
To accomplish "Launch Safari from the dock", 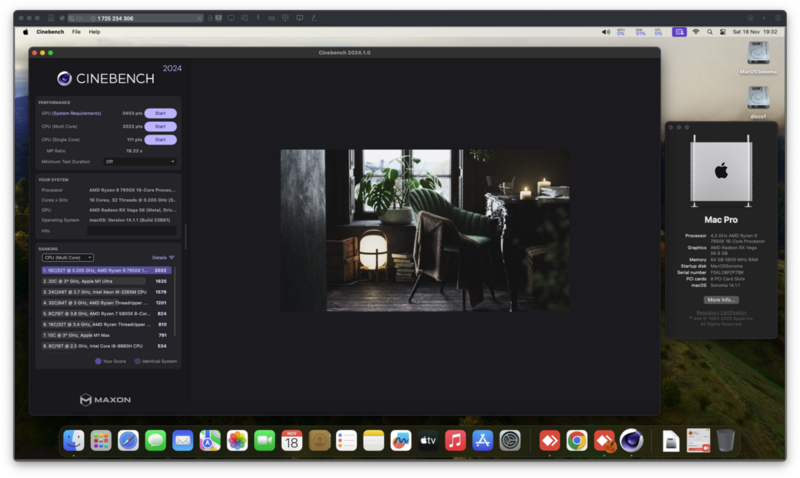I will tap(128, 440).
